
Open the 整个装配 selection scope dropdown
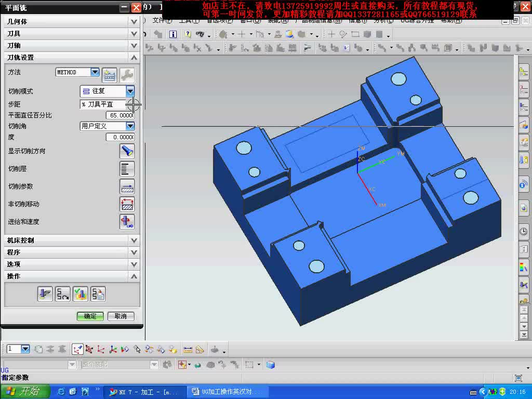(x=154, y=365)
